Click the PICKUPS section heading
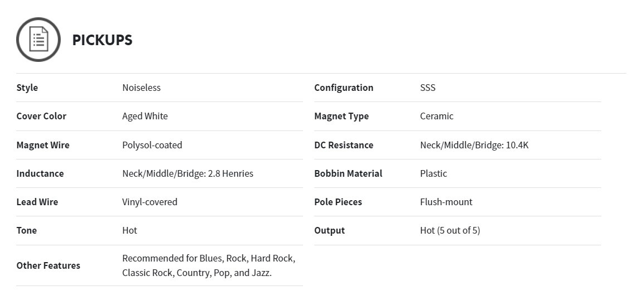Screen dimensions: 644x300 103,40
